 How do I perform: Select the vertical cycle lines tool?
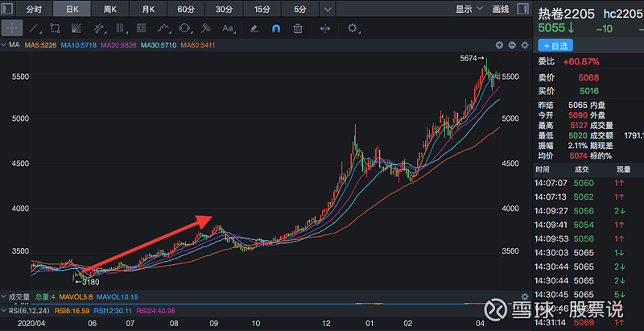tap(120, 28)
